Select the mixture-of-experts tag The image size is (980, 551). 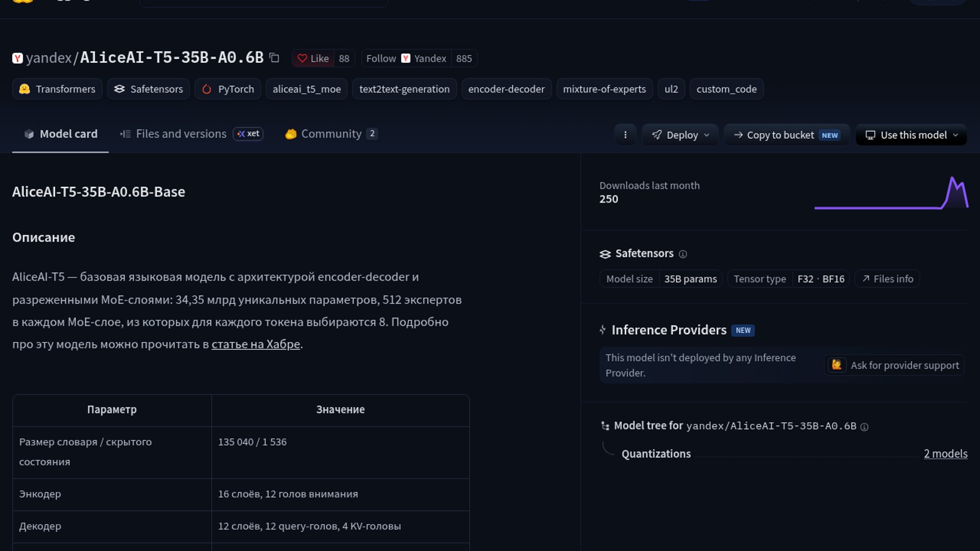(x=604, y=89)
